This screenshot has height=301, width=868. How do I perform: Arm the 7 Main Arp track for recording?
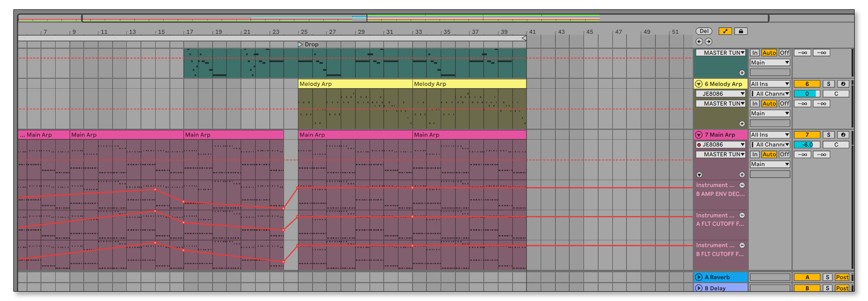click(843, 135)
